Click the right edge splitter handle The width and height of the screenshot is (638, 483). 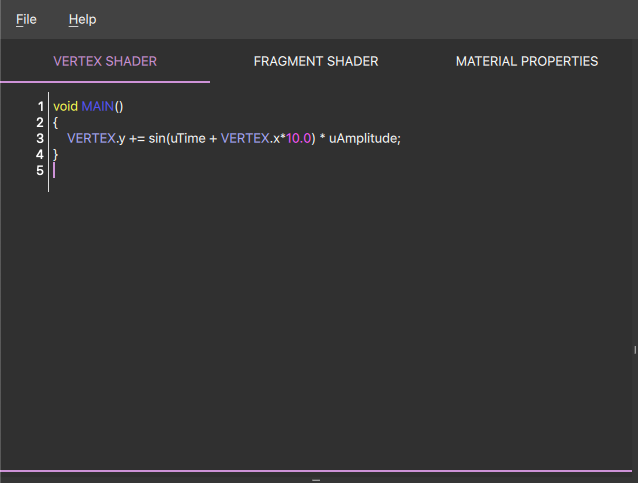[x=635, y=350]
